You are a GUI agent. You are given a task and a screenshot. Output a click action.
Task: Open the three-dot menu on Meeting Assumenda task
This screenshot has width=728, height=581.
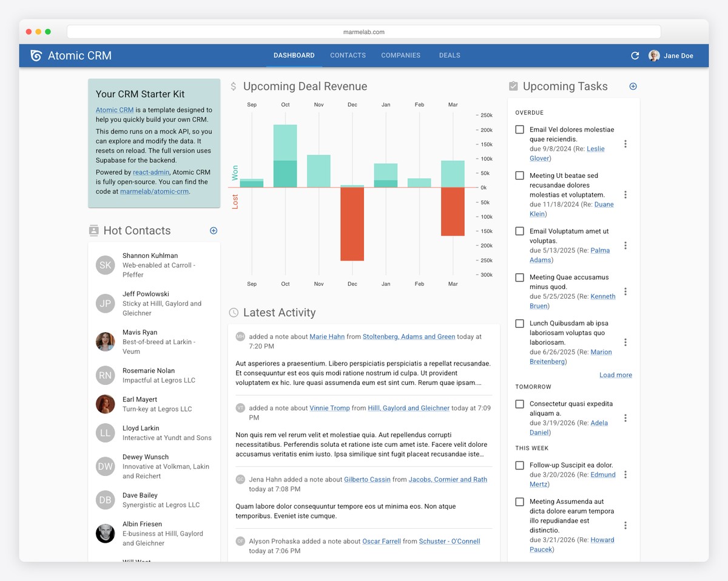pyautogui.click(x=625, y=525)
